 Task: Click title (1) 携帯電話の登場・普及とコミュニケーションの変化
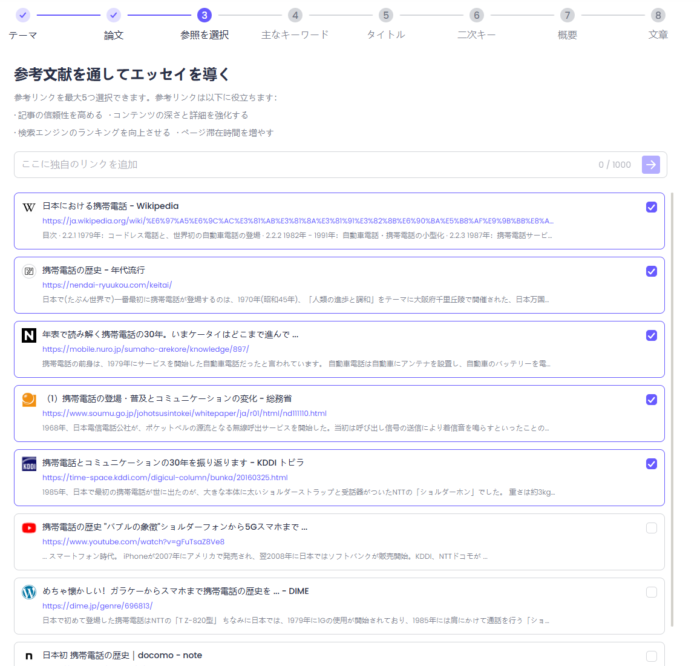[x=169, y=399]
